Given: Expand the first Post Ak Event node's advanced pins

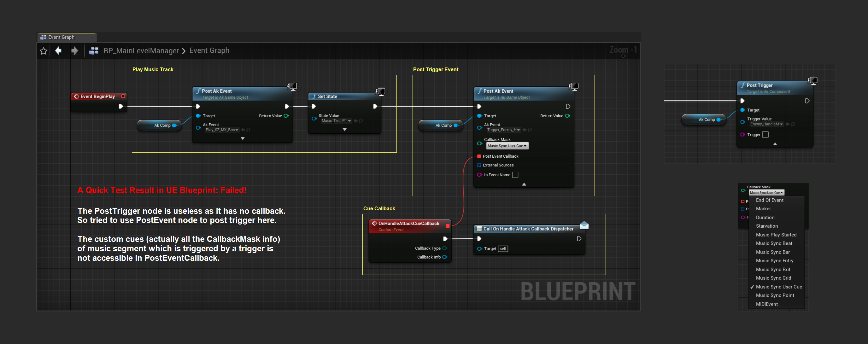Looking at the screenshot, I should 243,138.
